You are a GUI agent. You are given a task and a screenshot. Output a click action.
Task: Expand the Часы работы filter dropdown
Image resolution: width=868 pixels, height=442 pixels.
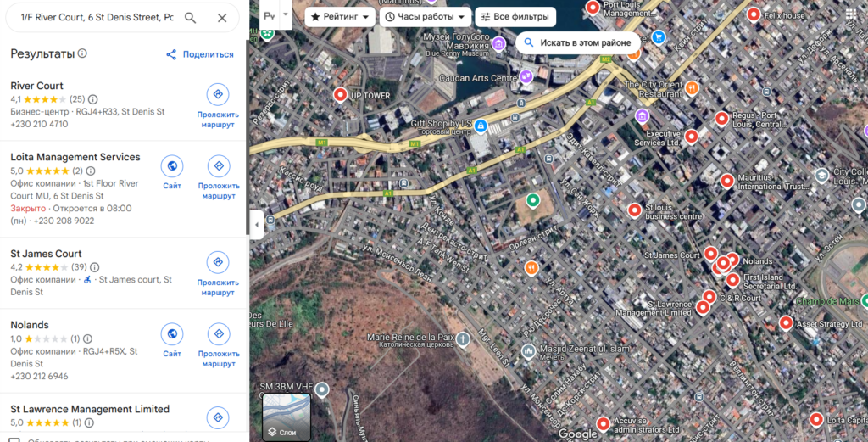(x=426, y=17)
